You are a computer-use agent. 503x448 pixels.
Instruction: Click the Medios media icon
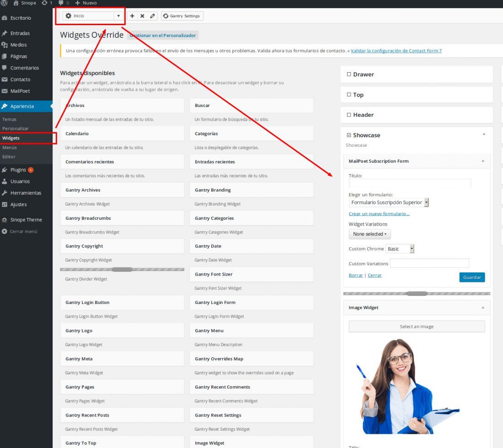click(x=5, y=45)
